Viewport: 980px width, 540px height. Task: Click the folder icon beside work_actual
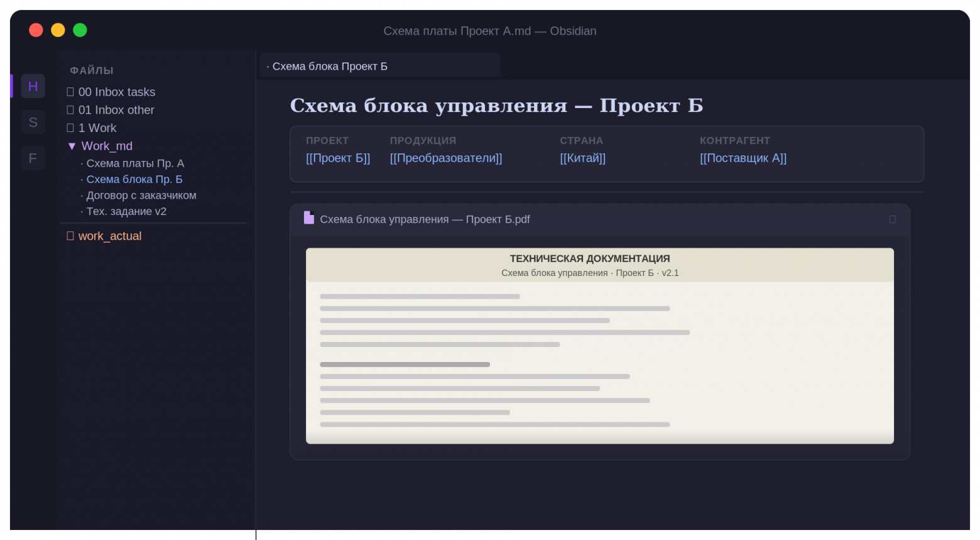70,236
